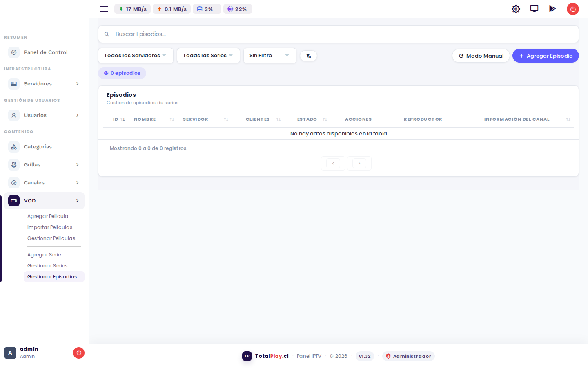Click the v1.32 version badge

coord(365,356)
